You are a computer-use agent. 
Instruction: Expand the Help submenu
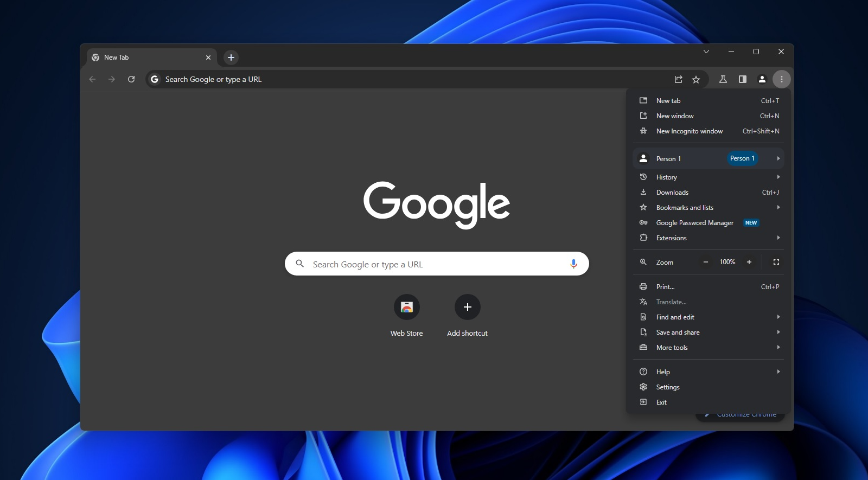(709, 372)
